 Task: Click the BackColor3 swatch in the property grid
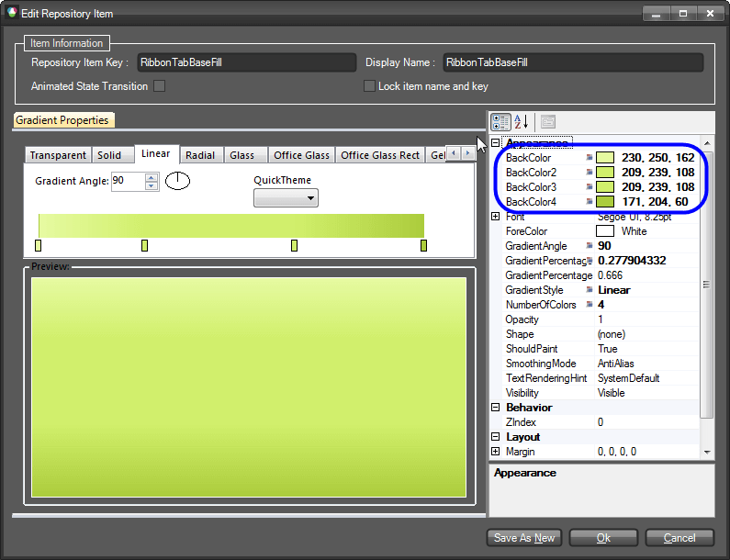605,187
